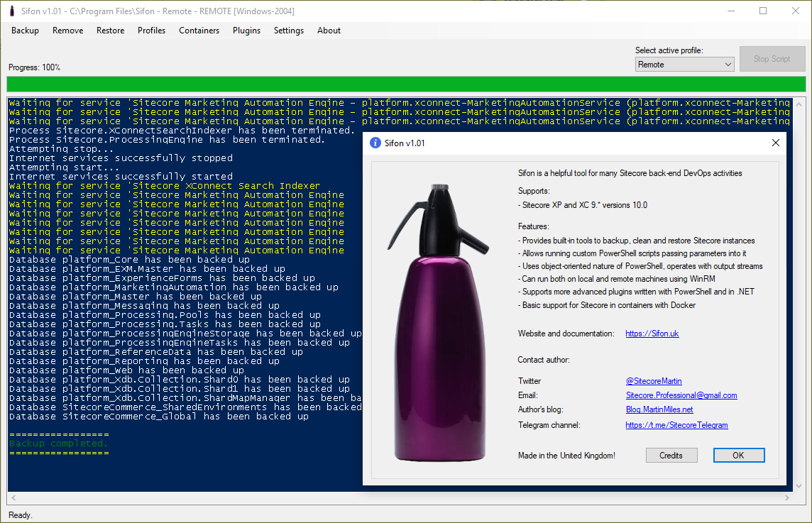The image size is (812, 523).
Task: Open the Blog.MartinMiles.net link
Action: 659,409
